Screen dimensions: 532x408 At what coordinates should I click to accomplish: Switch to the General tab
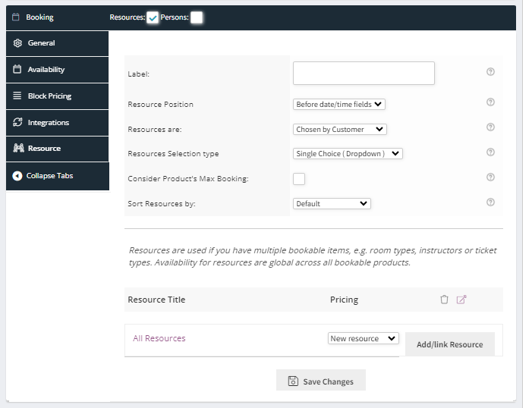point(58,43)
